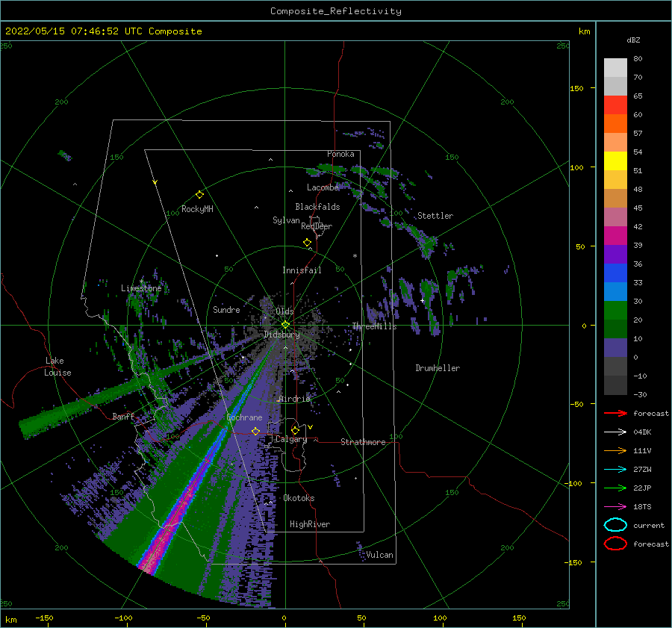The image size is (672, 628).
Task: Click the Strathmore town label
Action: (363, 442)
